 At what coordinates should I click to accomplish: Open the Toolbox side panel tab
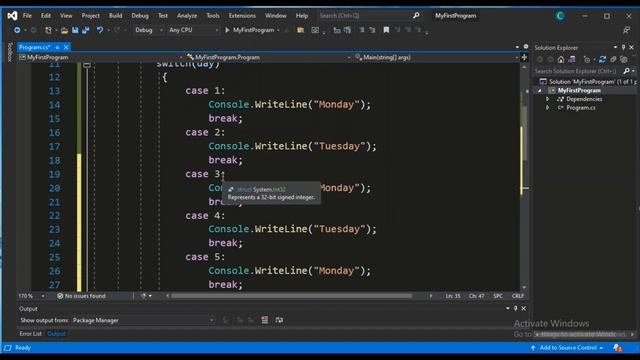(10, 52)
